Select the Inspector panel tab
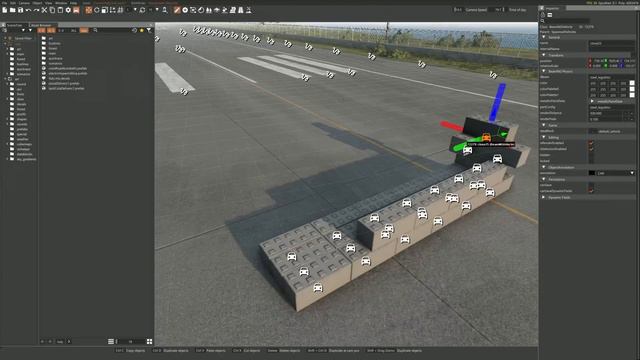 pyautogui.click(x=552, y=8)
